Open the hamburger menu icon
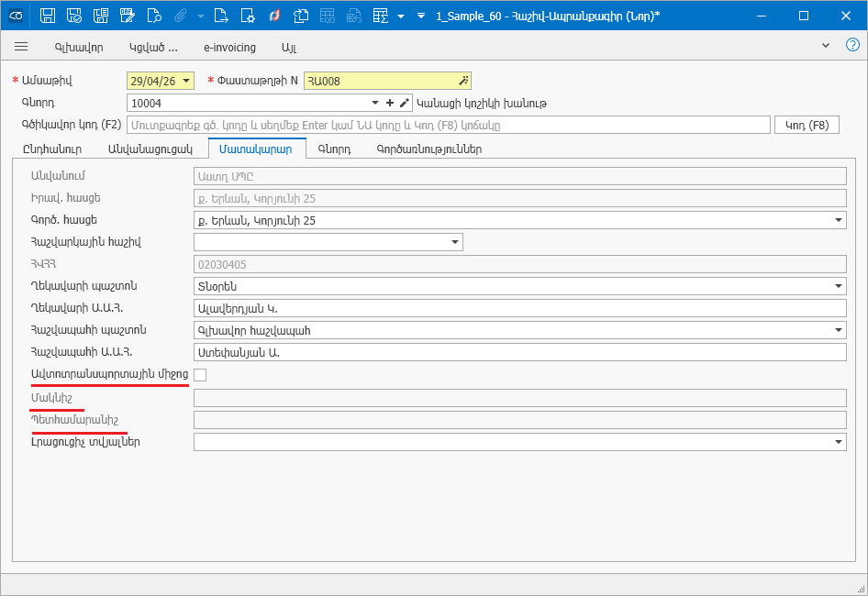The image size is (868, 596). click(x=21, y=47)
